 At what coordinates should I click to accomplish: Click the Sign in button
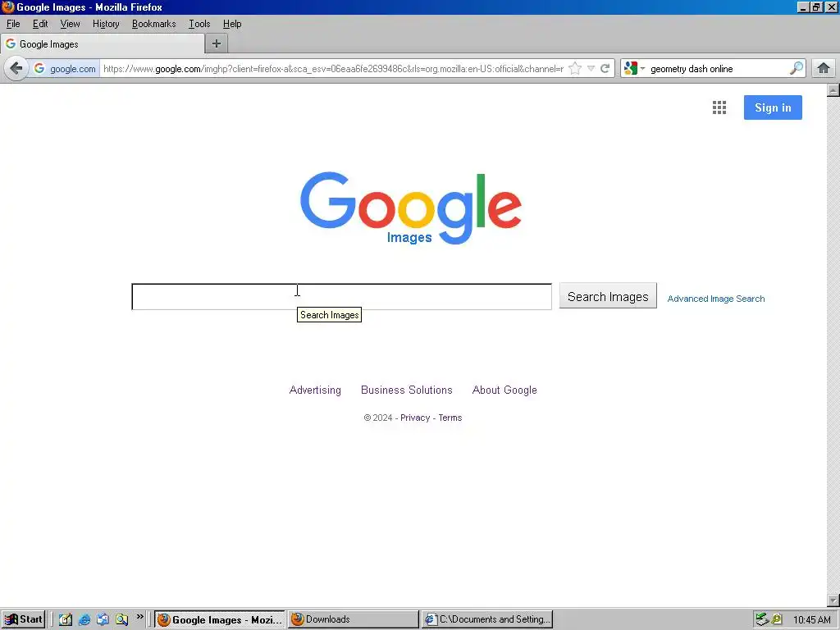(x=773, y=107)
